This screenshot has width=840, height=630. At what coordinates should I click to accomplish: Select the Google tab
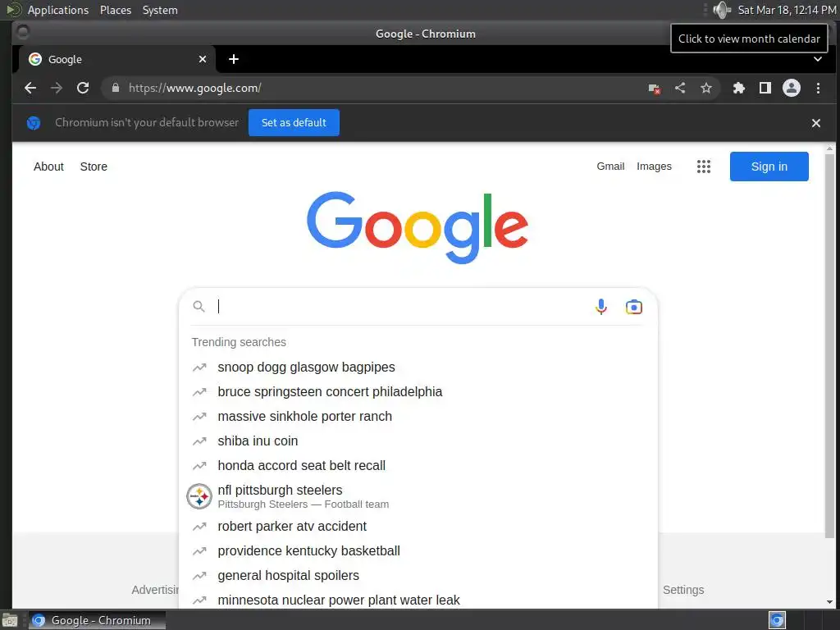tap(116, 59)
